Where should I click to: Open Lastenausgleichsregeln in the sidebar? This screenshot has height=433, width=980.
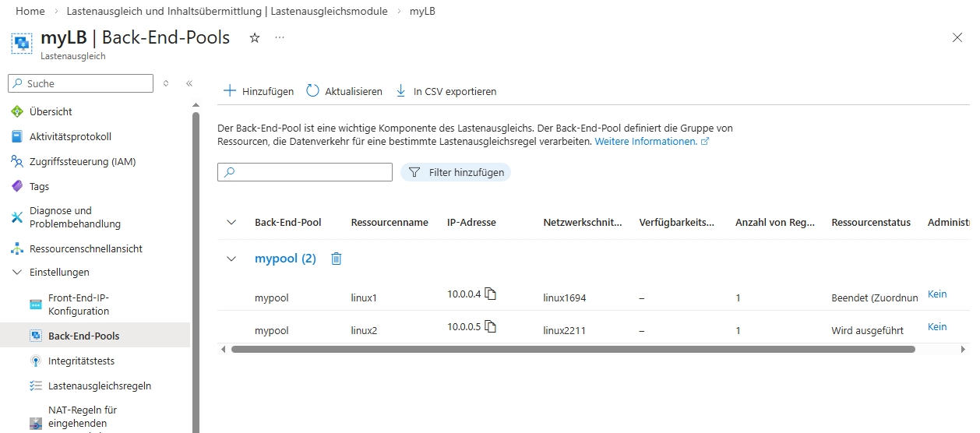[100, 385]
